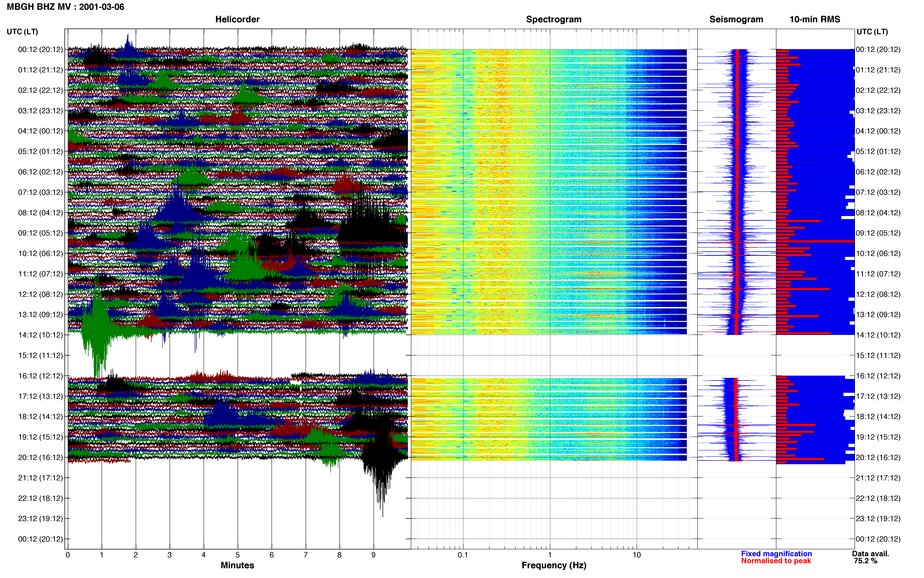Click left time label '16:12 (12:12)'
The image size is (924, 578).
coord(41,376)
